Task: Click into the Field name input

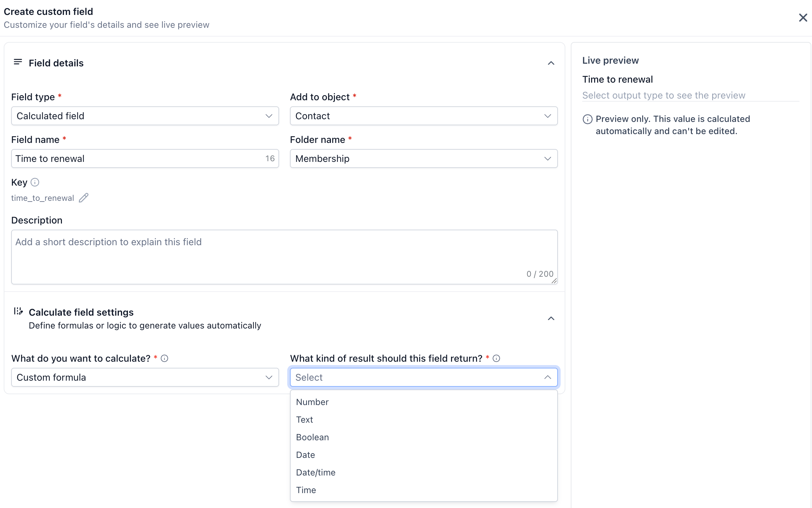Action: tap(145, 158)
